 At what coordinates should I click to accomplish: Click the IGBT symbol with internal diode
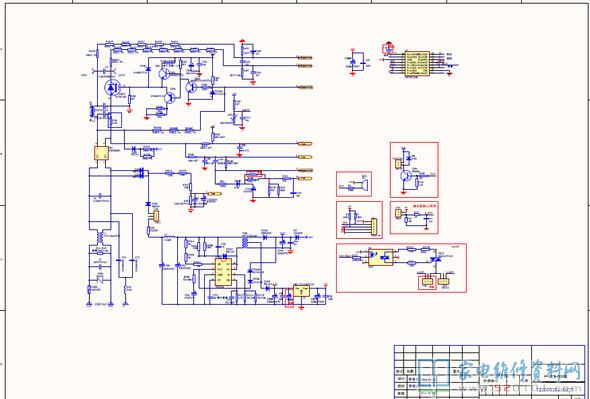coord(112,88)
